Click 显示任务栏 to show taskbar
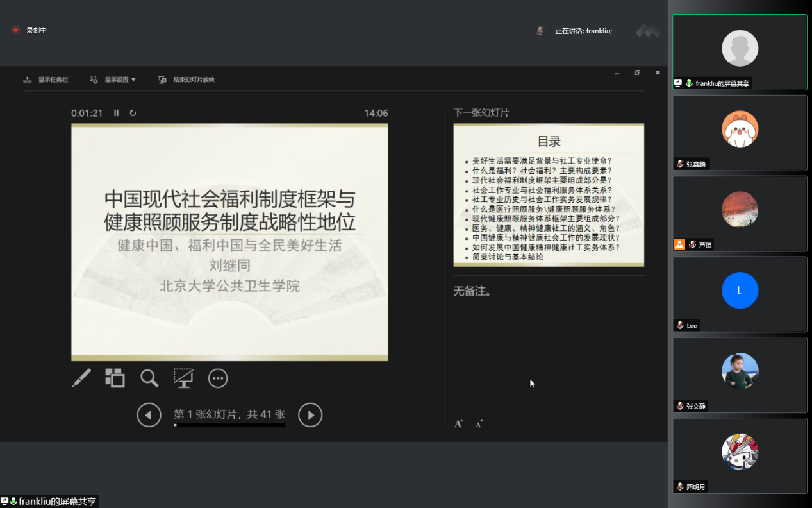 [46, 80]
